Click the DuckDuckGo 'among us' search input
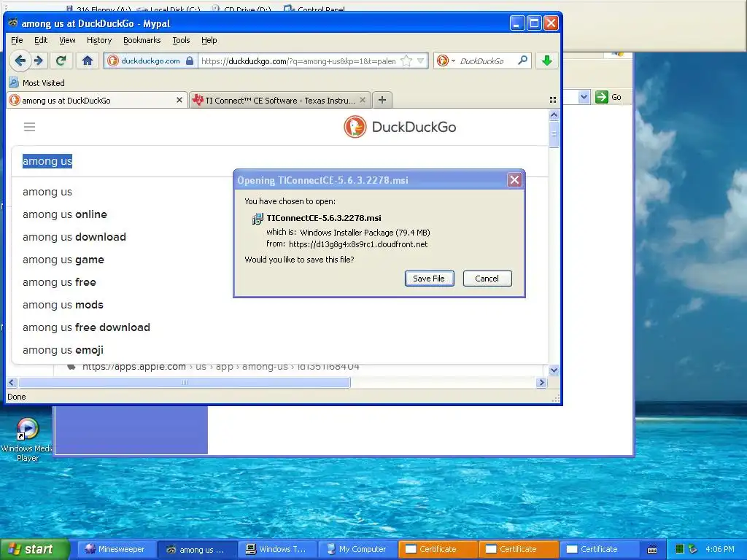 tap(279, 161)
